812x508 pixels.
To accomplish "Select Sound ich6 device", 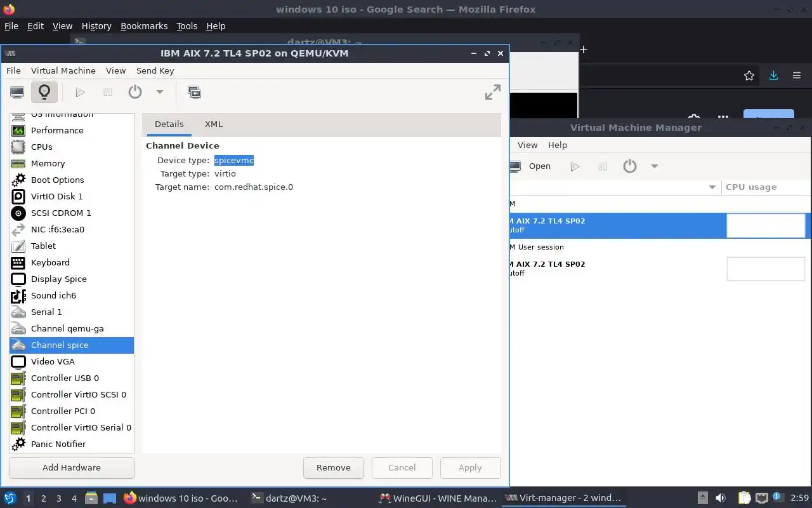I will coord(72,295).
